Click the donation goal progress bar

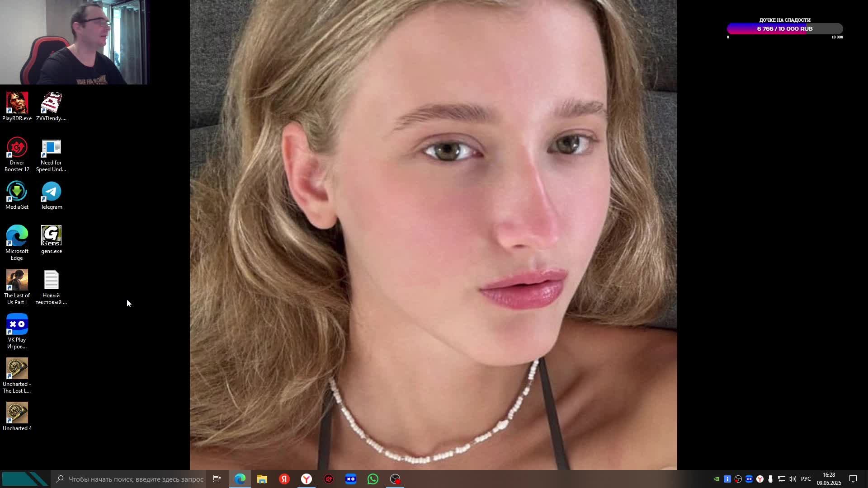click(785, 29)
